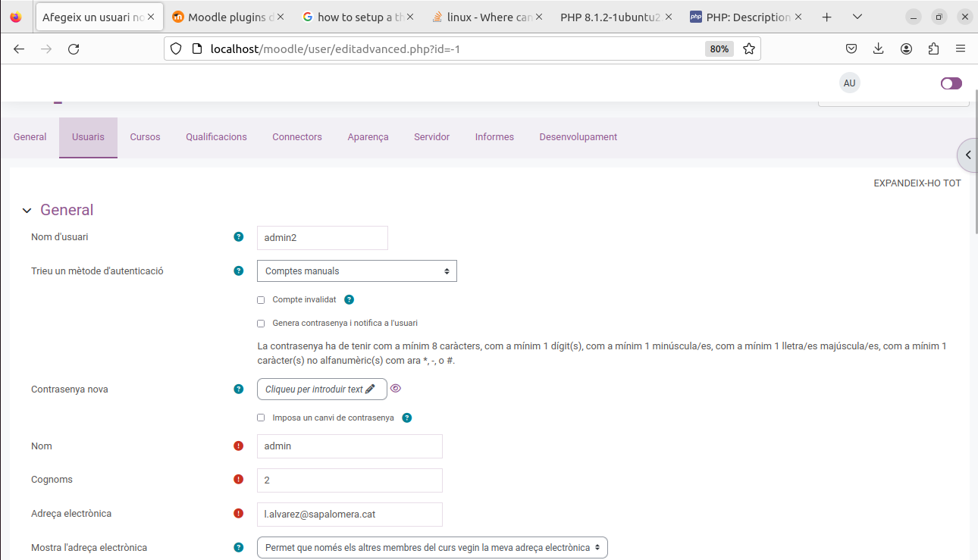Enable "Genera contrasenya i notifica a l'usuari"
Screen dimensions: 978x560
pyautogui.click(x=261, y=323)
